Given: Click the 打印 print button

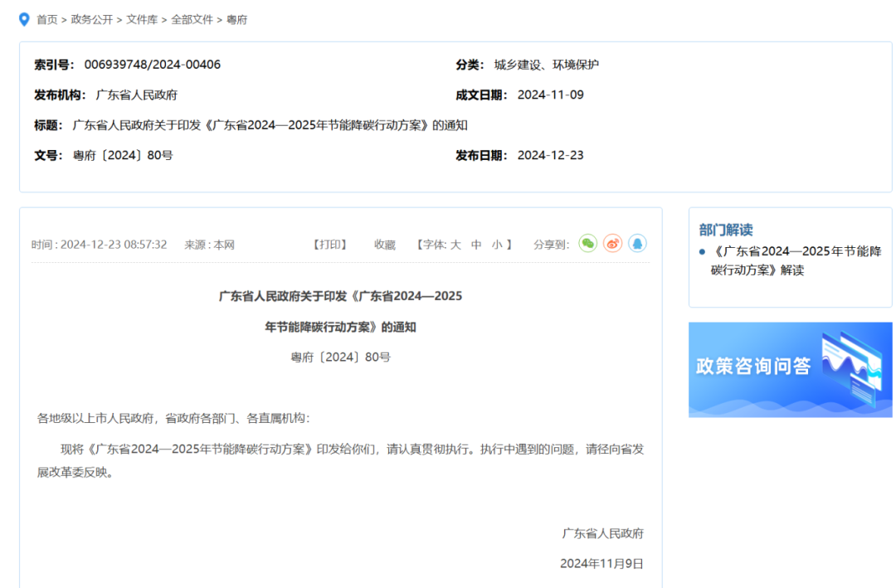Looking at the screenshot, I should 329,245.
